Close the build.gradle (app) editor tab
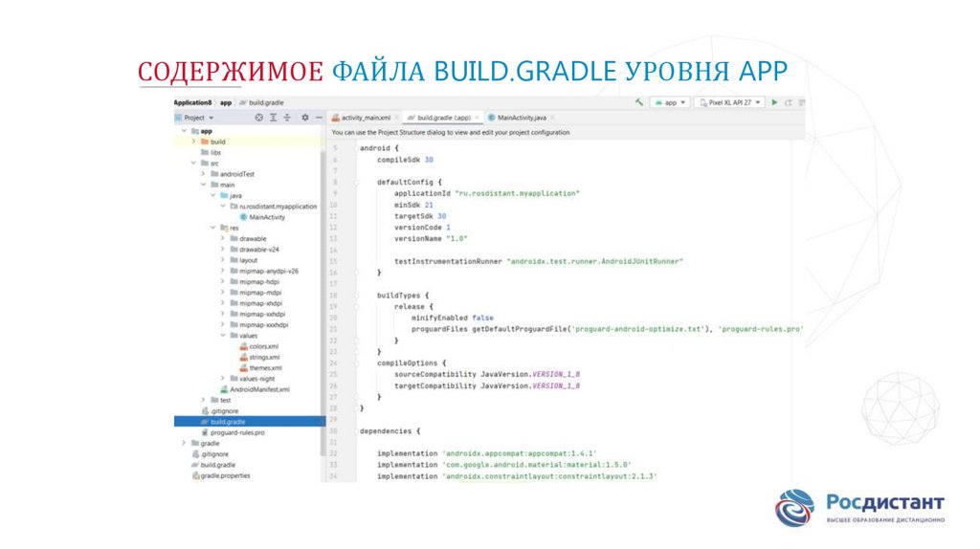Viewport: 980px width, 549px height. [476, 117]
